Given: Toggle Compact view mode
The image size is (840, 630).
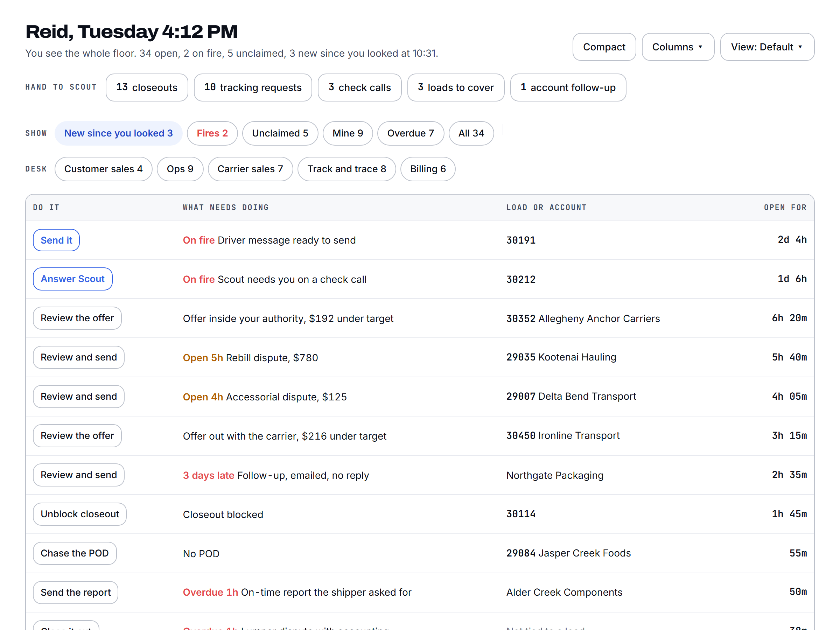Looking at the screenshot, I should (604, 47).
